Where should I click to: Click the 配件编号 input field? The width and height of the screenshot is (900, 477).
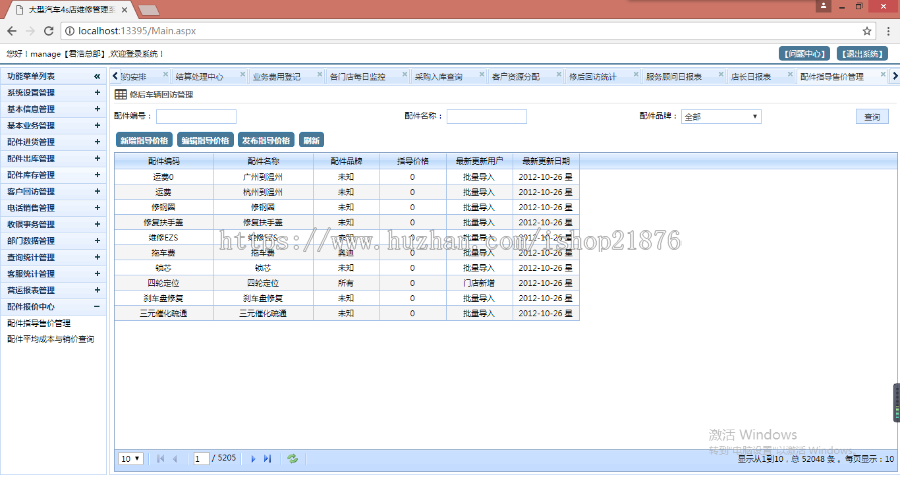(196, 117)
